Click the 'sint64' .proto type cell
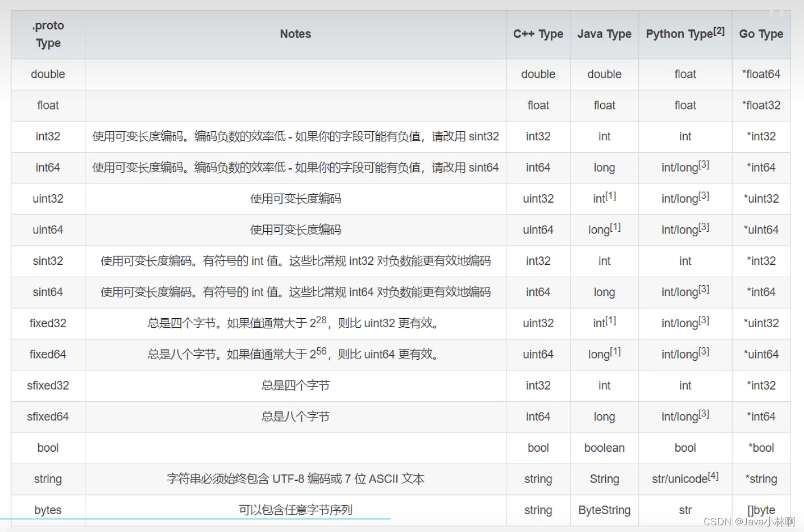Viewport: 804px width, 532px height. (48, 292)
